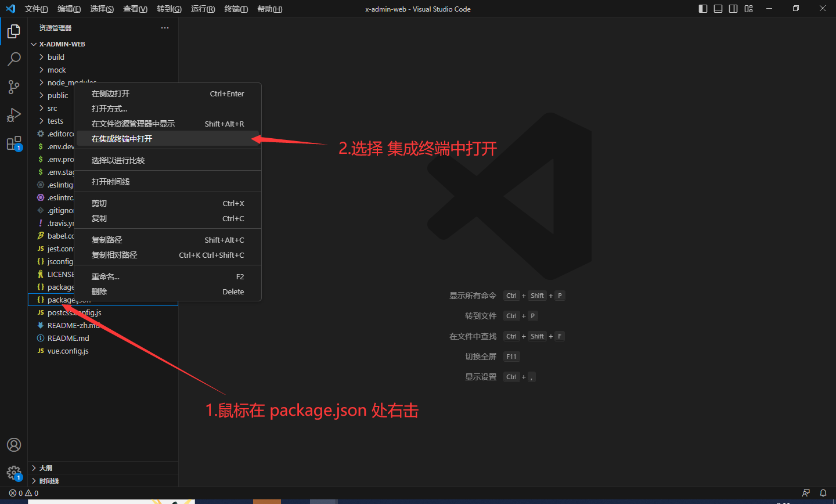Select the README-zh.md file

click(x=103, y=325)
